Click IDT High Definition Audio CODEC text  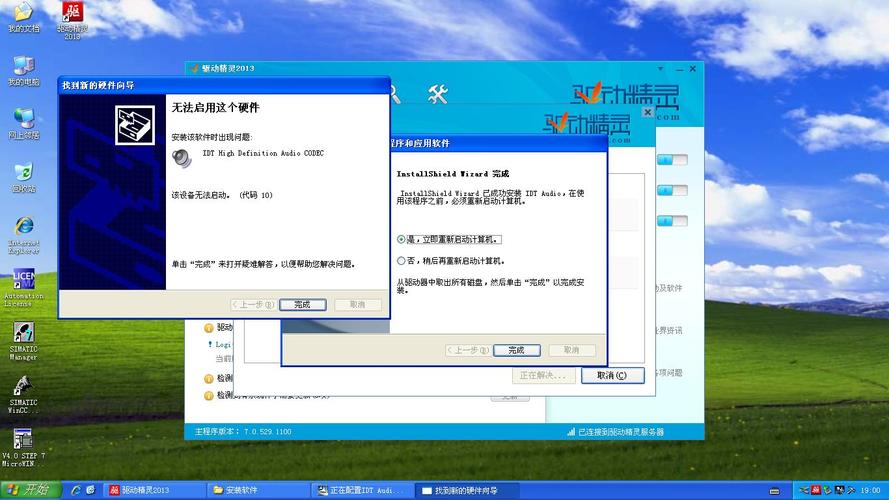[x=263, y=153]
